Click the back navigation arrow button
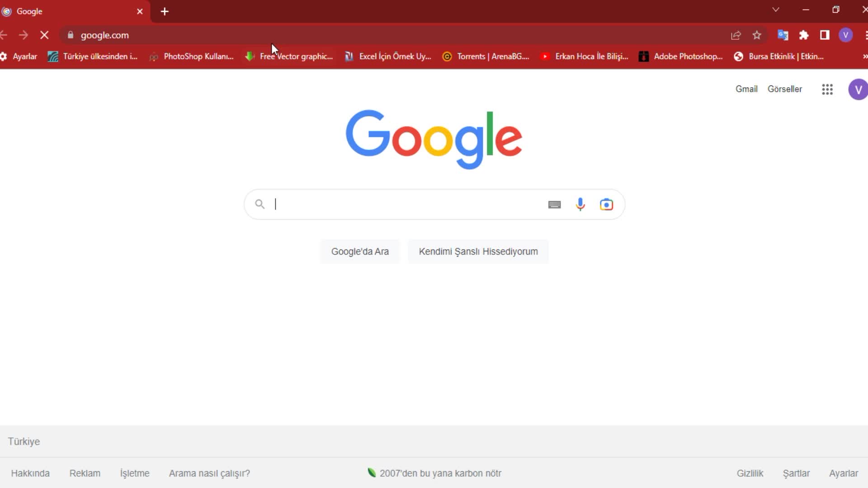The width and height of the screenshot is (868, 488). pyautogui.click(x=4, y=34)
